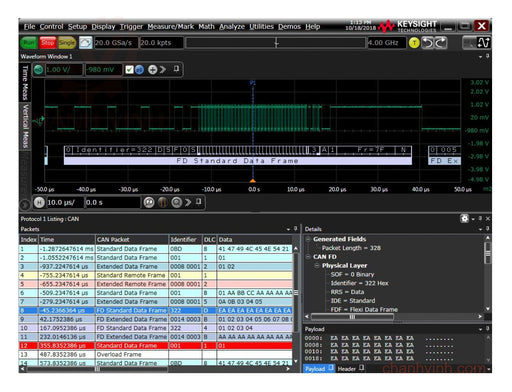This screenshot has height=392, width=512.
Task: Select packet row 8 FD Standard Data Frame
Action: point(156,310)
